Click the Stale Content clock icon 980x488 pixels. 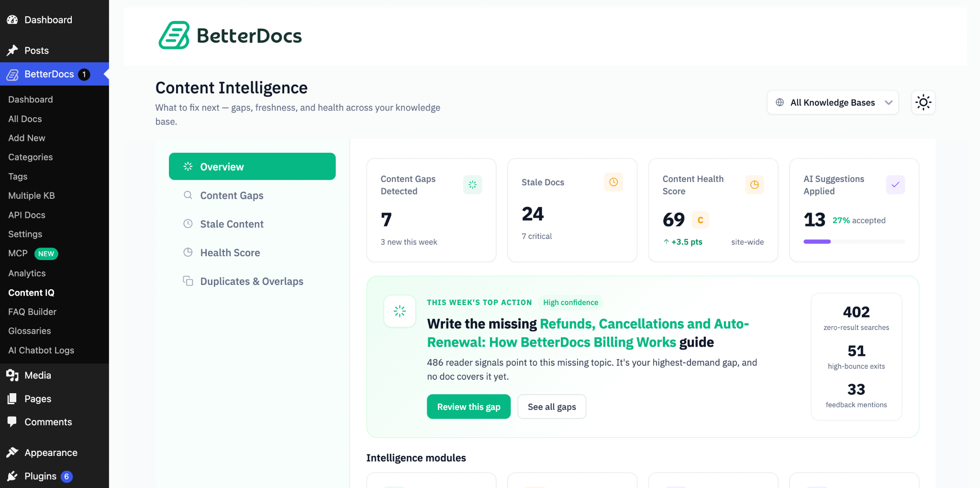click(x=188, y=224)
